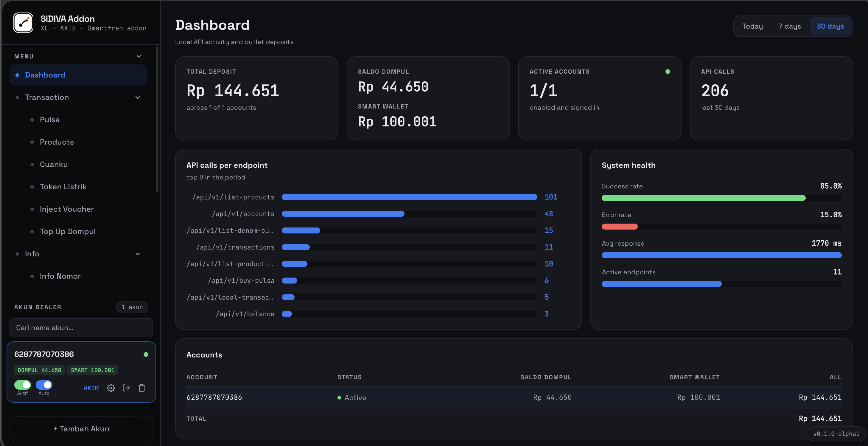Open Info Nomor page
The width and height of the screenshot is (868, 446).
(60, 276)
